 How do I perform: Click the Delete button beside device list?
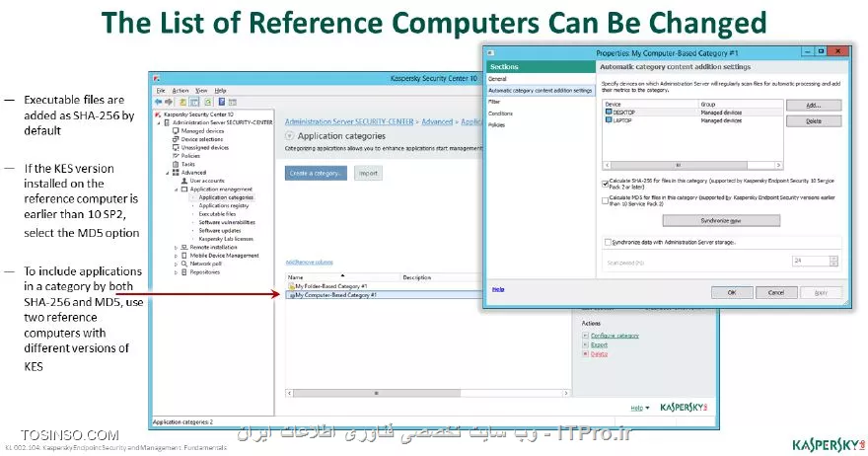tap(814, 120)
